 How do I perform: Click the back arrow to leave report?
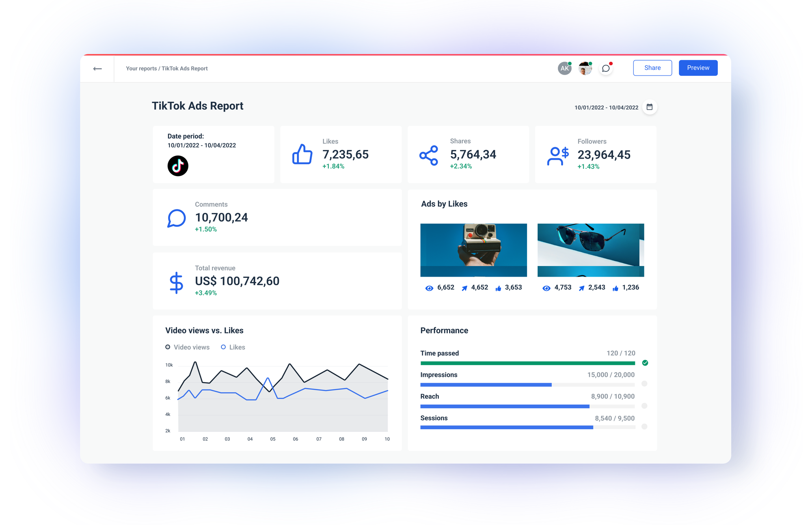(97, 68)
